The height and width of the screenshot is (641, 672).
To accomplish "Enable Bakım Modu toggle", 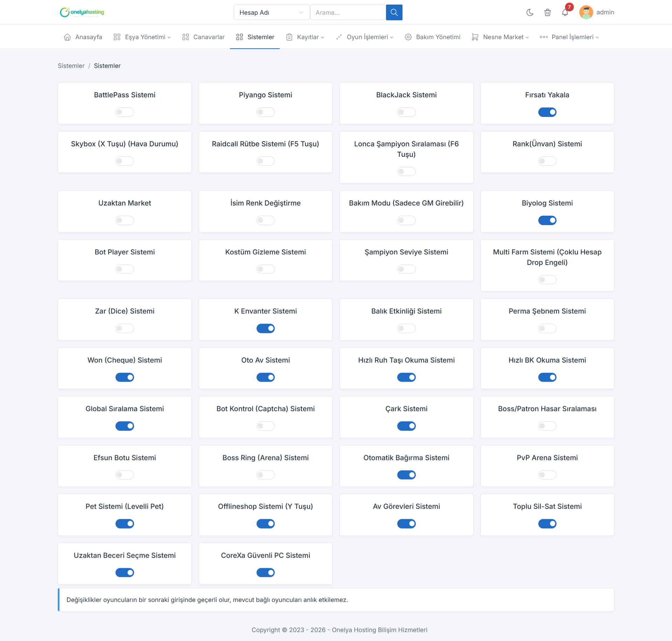I will [x=406, y=220].
